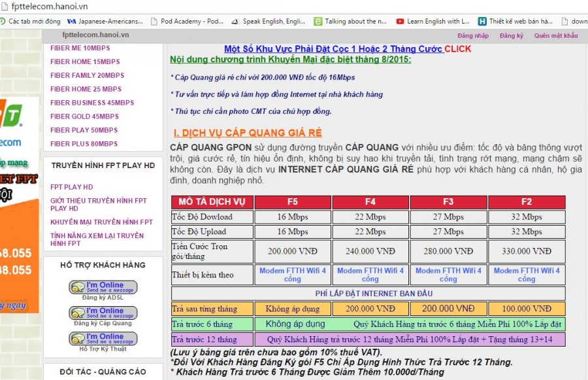The image size is (588, 380).
Task: Click Modem FTTH Wifi 4 cổng under F4
Action: (370, 275)
